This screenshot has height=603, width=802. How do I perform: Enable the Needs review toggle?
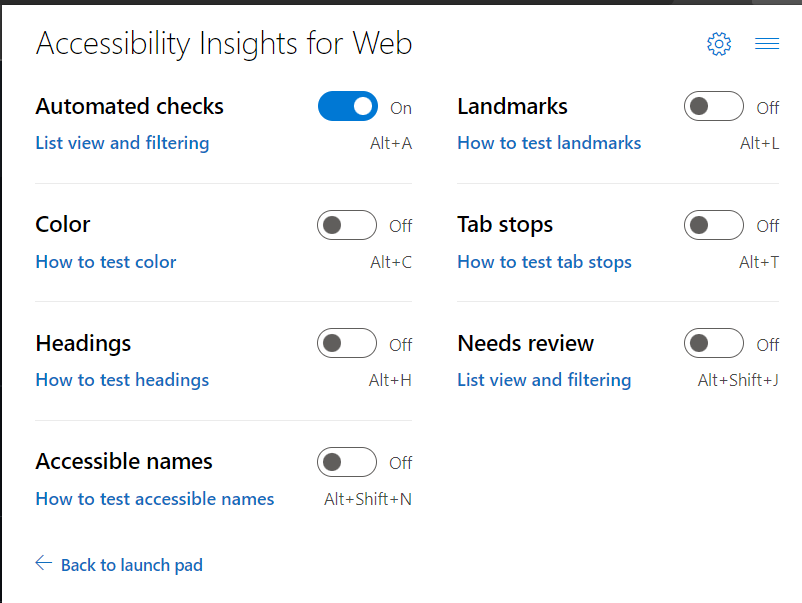pyautogui.click(x=713, y=343)
